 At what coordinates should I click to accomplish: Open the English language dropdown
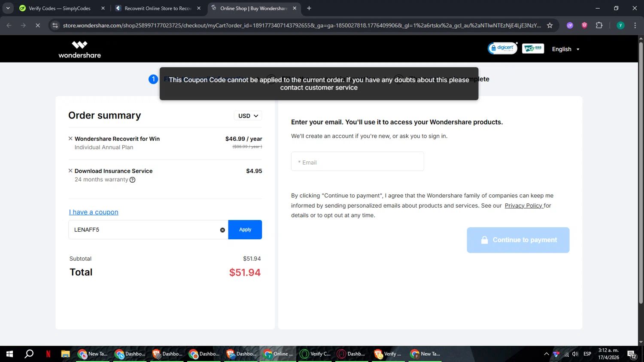click(x=566, y=49)
